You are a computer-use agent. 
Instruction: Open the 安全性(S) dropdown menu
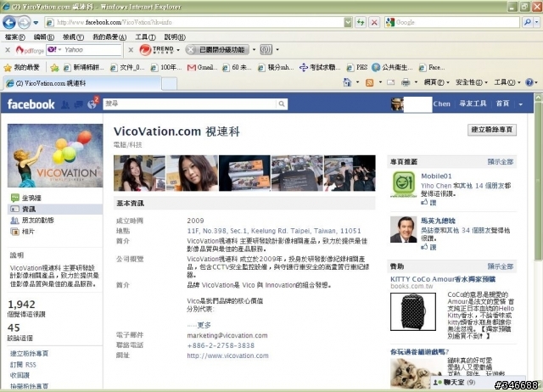tap(472, 82)
